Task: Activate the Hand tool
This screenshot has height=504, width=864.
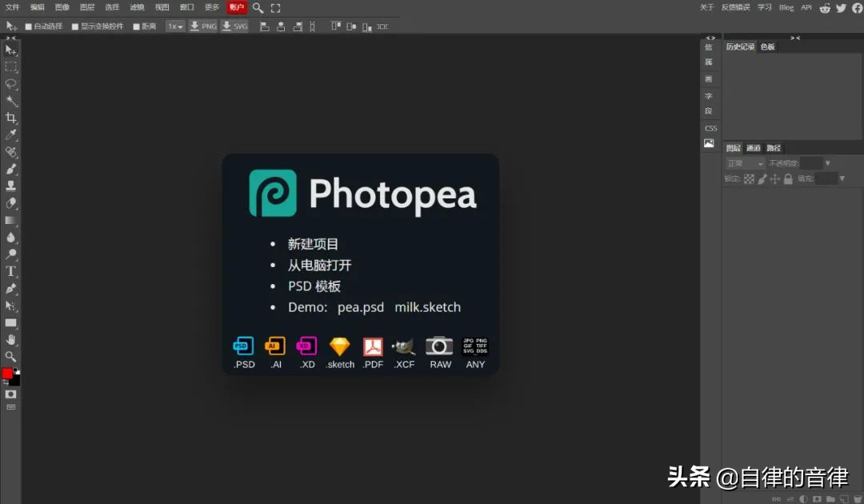Action: pos(10,339)
